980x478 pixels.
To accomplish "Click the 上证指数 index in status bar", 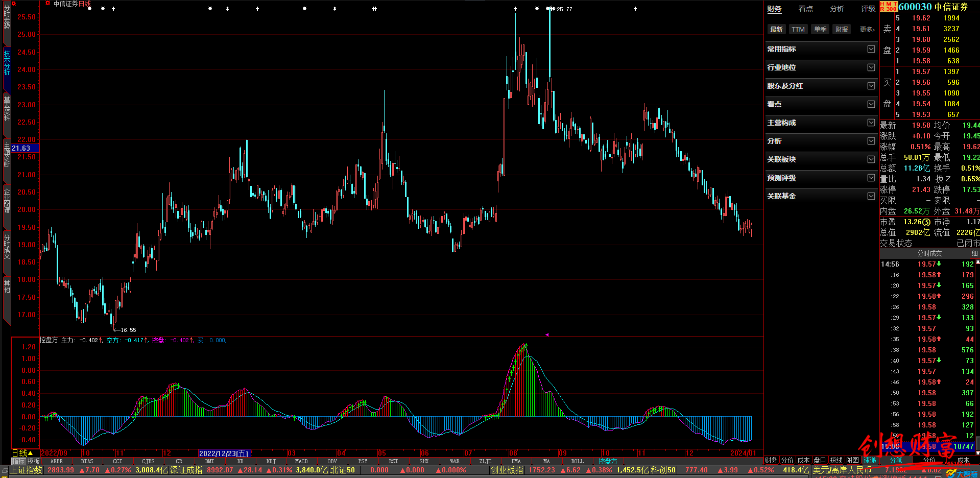I will (27, 470).
